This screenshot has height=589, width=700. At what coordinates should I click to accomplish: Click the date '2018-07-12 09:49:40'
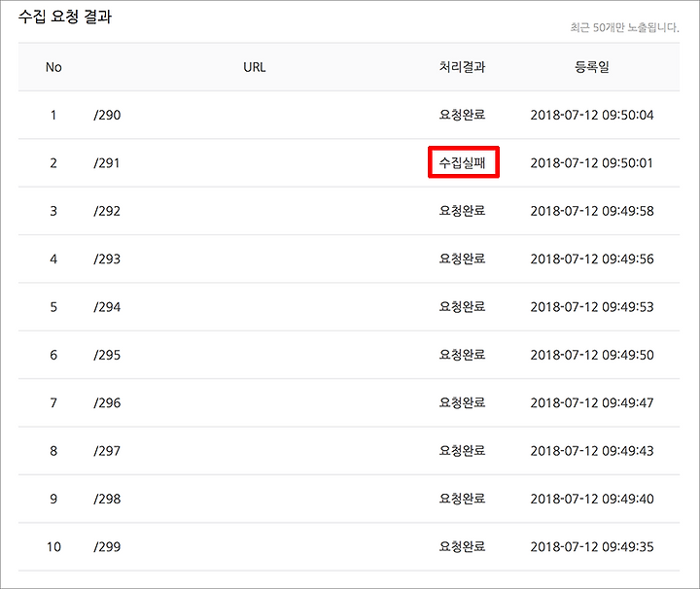click(592, 499)
